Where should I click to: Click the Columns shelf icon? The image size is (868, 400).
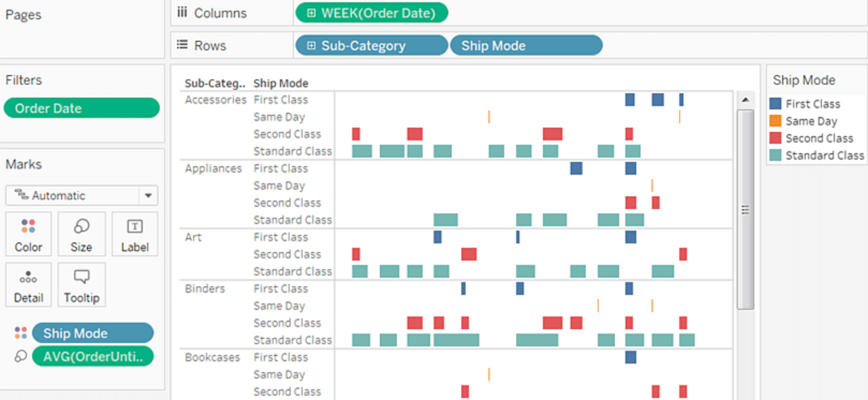point(182,12)
